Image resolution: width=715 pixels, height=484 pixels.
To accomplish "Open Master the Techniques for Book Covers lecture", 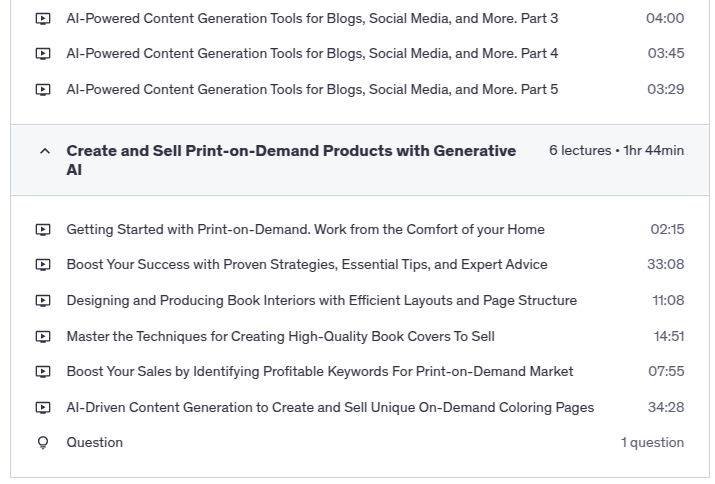I will click(x=280, y=337).
